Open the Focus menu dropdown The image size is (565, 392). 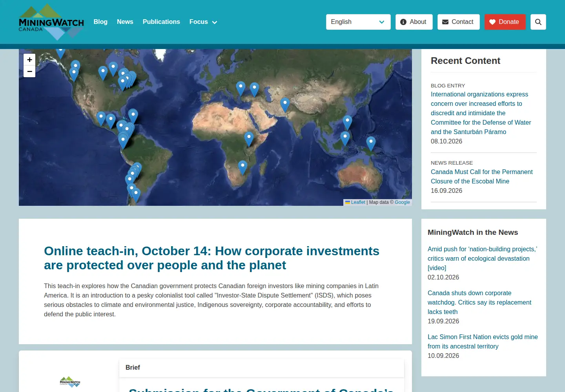click(203, 22)
